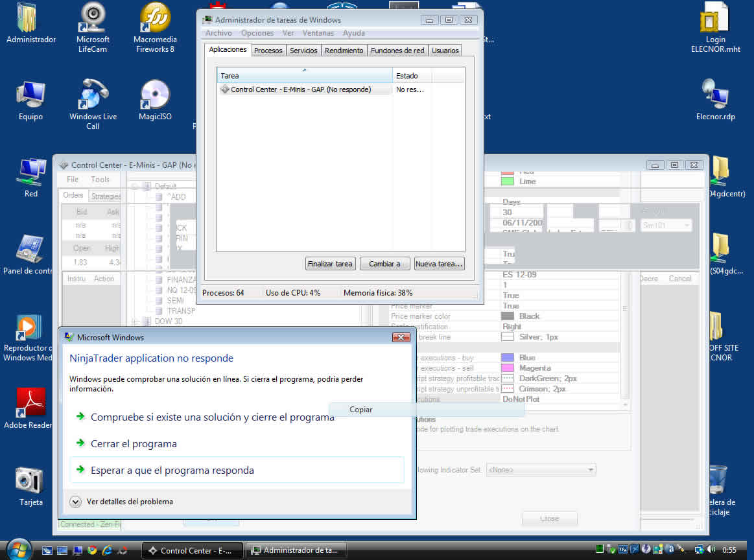Click the Blue executions buy swatch
Screen dimensions: 754x560
(x=508, y=358)
